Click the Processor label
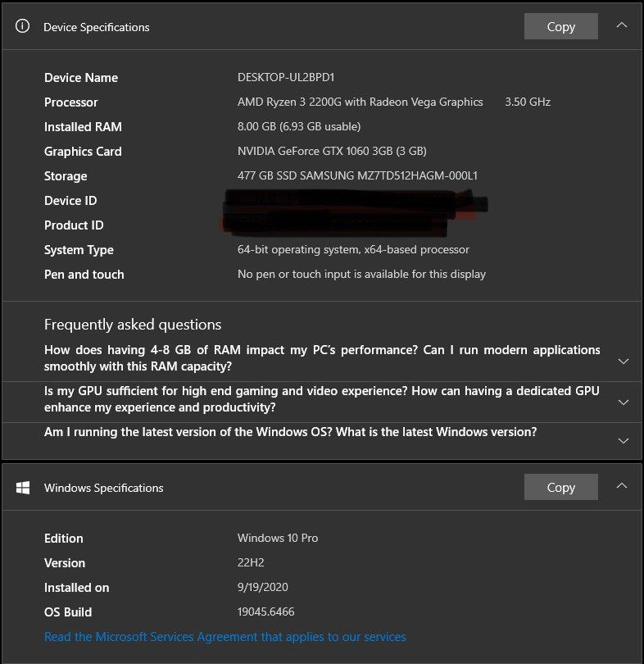This screenshot has height=664, width=644. (x=71, y=102)
